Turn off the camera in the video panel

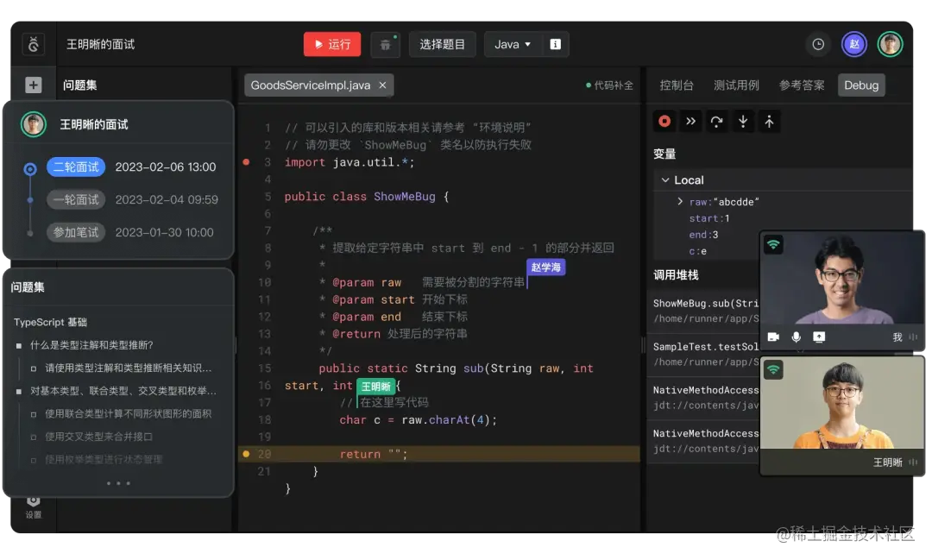click(x=773, y=338)
